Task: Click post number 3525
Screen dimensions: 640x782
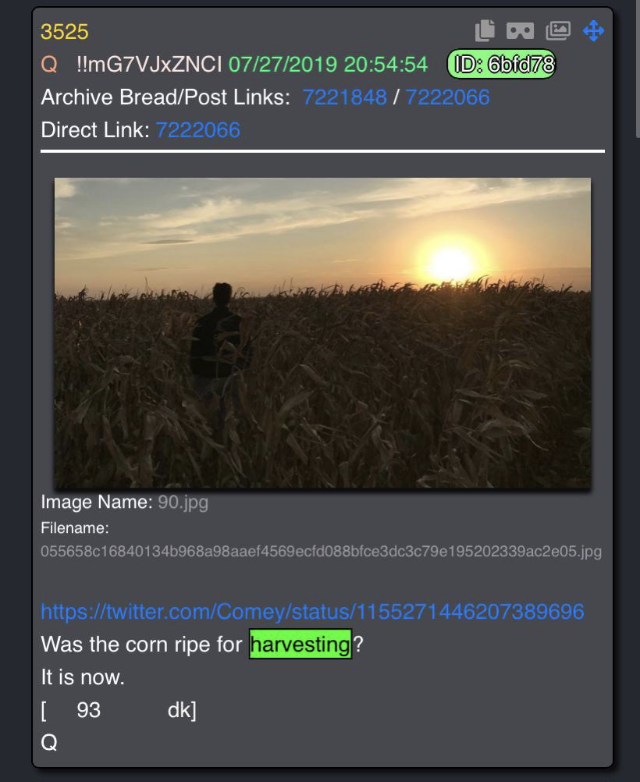Action: [64, 32]
